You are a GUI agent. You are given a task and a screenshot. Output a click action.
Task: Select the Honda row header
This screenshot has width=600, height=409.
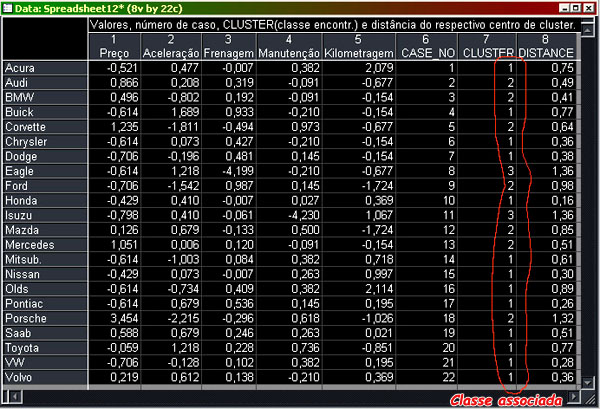click(45, 200)
